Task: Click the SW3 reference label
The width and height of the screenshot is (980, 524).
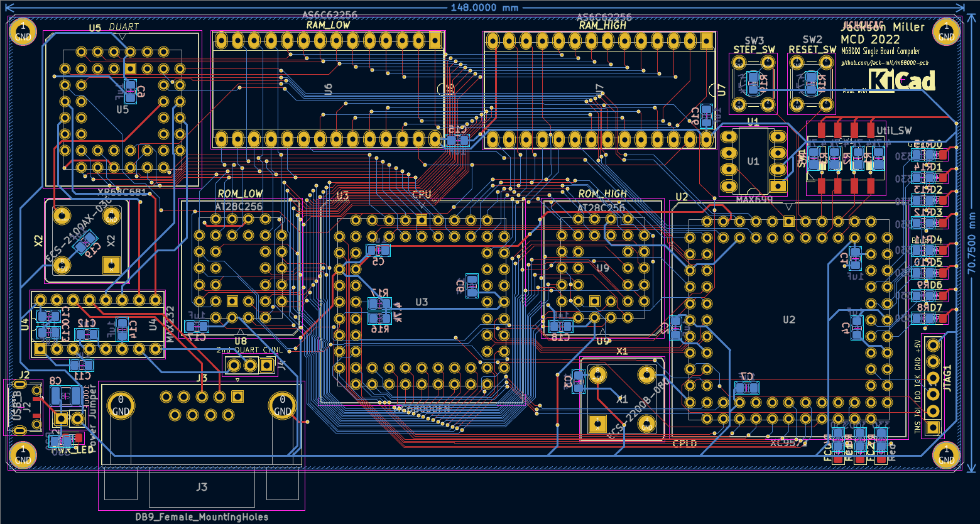Action: (754, 40)
